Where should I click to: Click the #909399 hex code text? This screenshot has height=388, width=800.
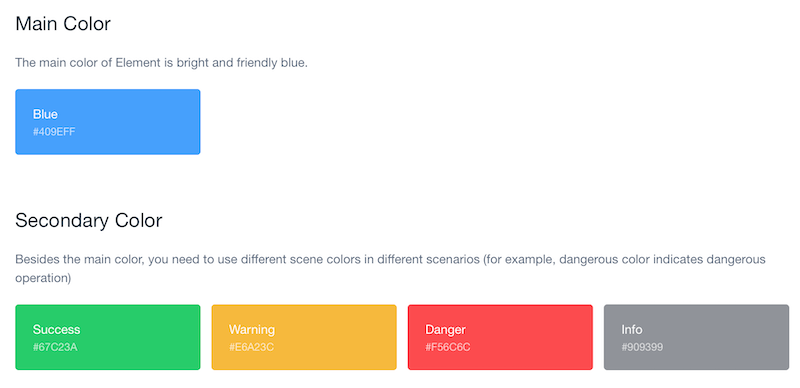(x=642, y=348)
